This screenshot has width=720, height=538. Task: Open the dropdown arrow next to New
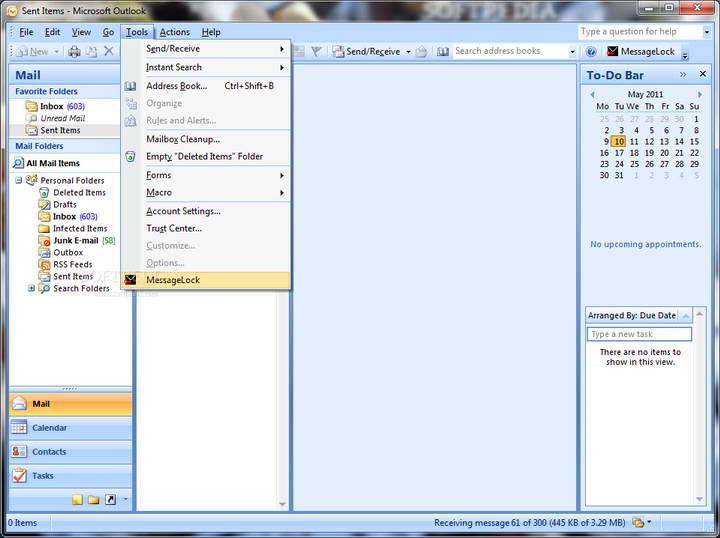tap(56, 51)
